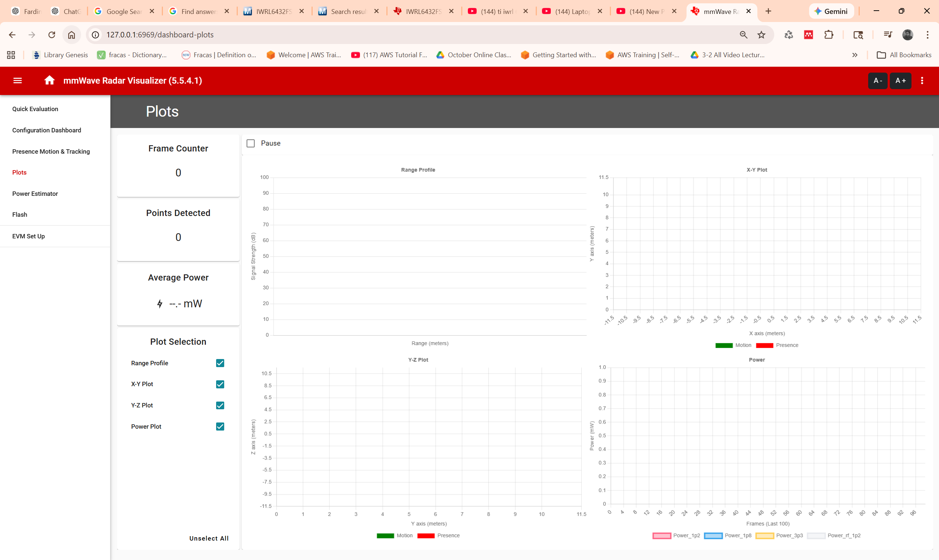Click the browser reload icon
Screen dimensions: 939x560
coord(52,35)
